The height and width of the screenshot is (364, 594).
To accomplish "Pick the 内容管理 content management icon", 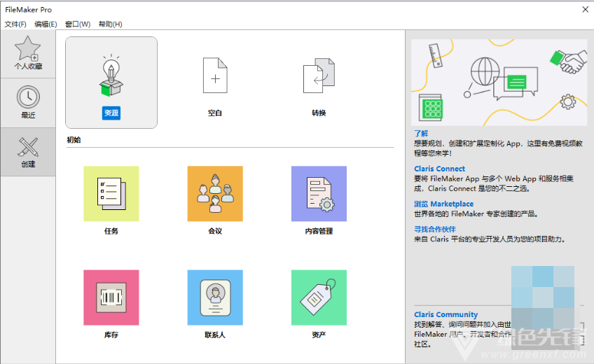I will (x=319, y=193).
